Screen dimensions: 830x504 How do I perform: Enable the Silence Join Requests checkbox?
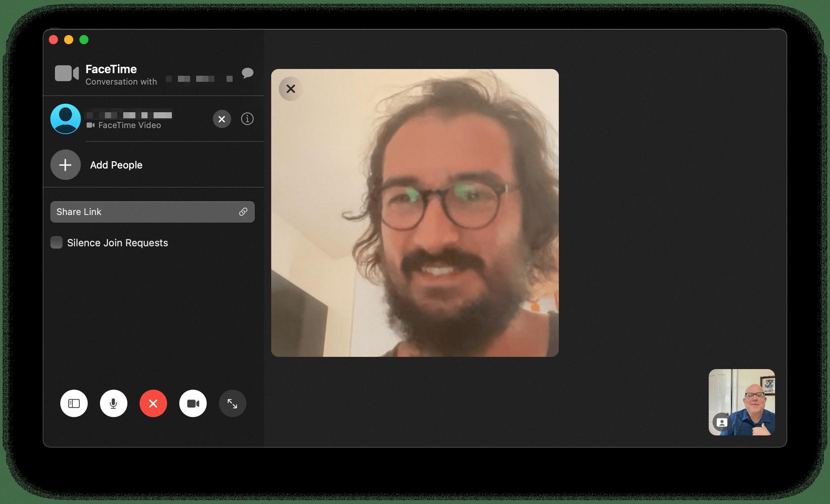[56, 243]
